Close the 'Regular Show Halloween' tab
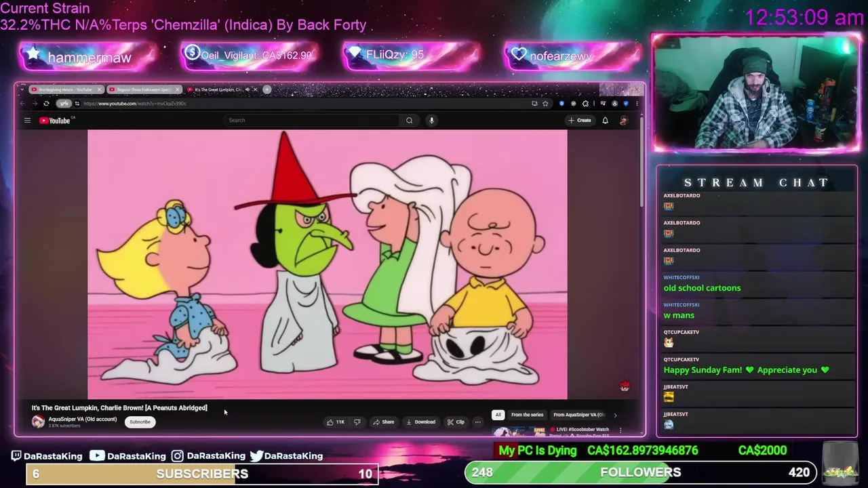The image size is (868, 488). 178,89
